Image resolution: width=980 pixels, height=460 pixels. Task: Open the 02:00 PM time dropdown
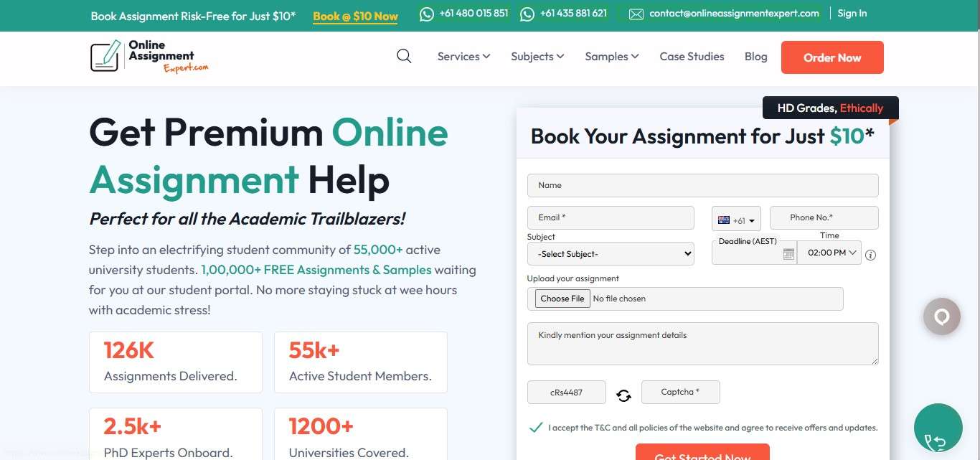829,253
